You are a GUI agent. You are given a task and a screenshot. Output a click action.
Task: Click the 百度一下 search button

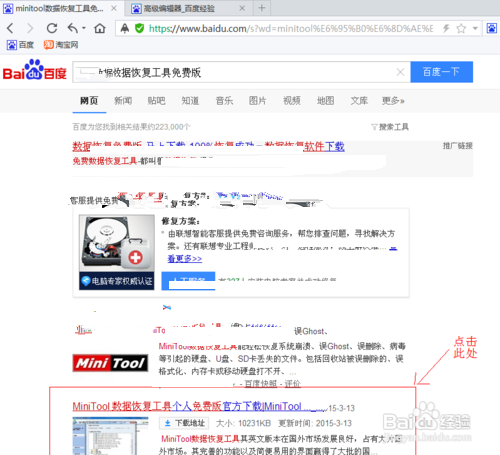click(x=441, y=72)
